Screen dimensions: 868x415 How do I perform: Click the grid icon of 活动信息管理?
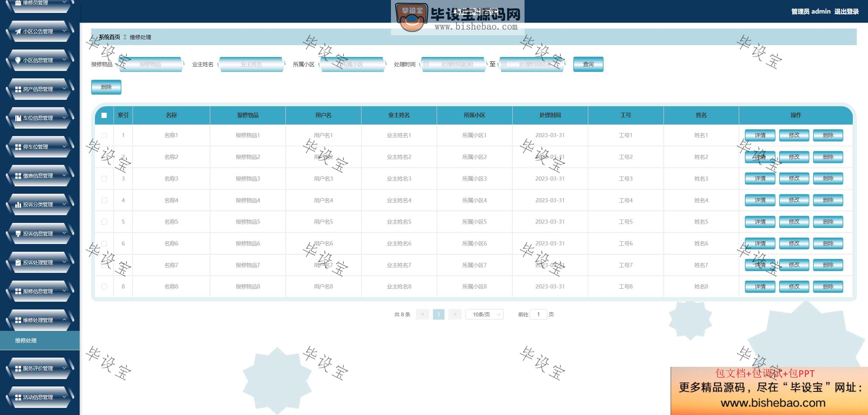pyautogui.click(x=18, y=397)
